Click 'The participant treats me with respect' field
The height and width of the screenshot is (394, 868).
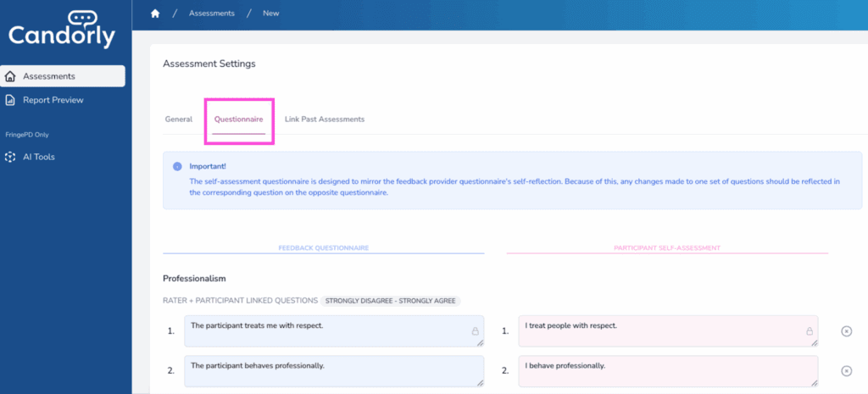tap(322, 330)
